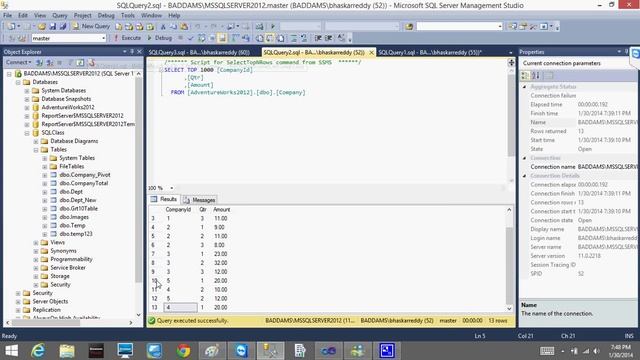Viewport: 640px width, 360px height.
Task: Click Connect Object Explorer plug icon
Action: 40,62
